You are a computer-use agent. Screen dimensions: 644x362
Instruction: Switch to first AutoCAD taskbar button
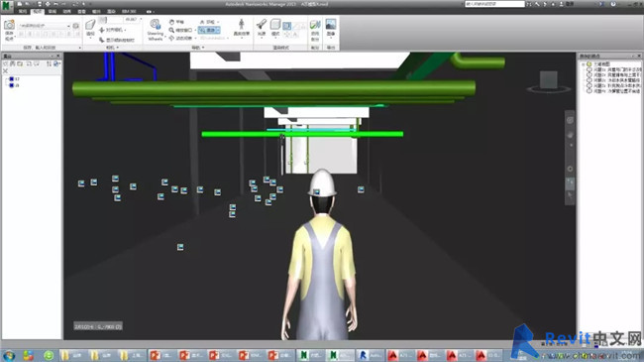[400, 355]
